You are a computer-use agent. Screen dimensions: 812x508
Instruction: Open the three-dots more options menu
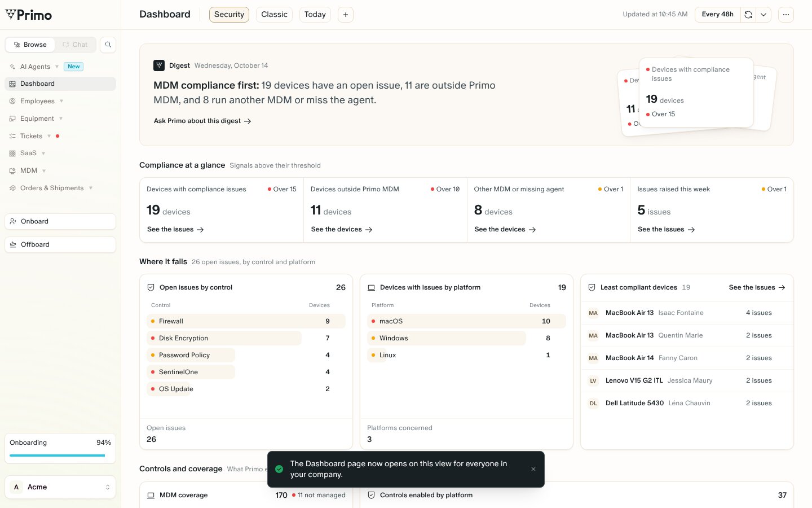click(786, 15)
